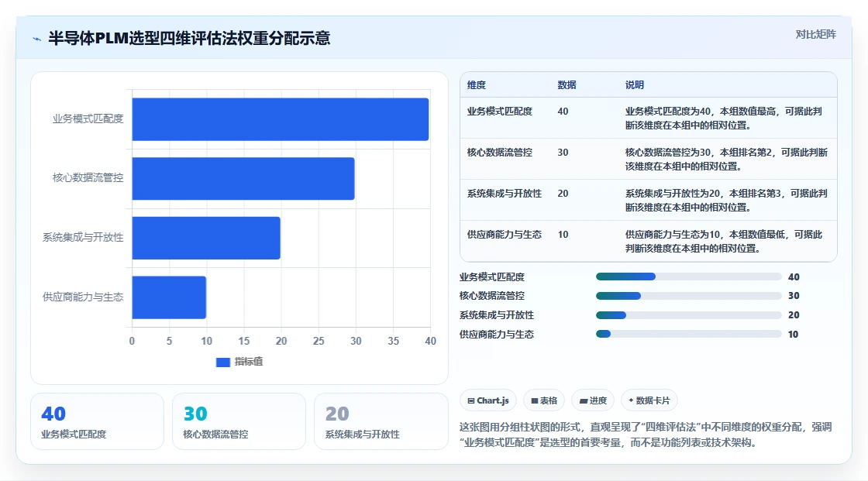Select the 供应商能力与生态 bar in chart
This screenshot has width=868, height=481.
(x=169, y=297)
